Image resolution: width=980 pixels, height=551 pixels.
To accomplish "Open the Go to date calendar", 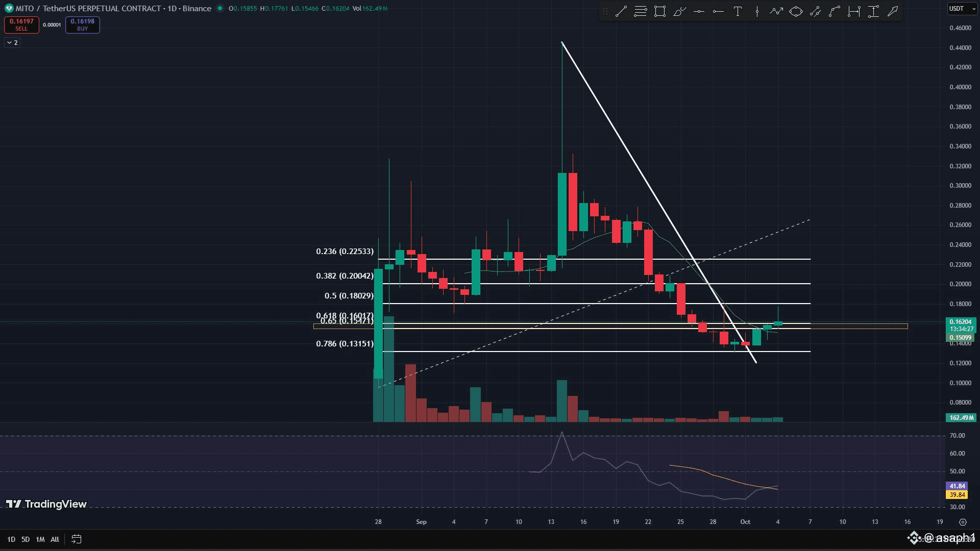I will 77,539.
